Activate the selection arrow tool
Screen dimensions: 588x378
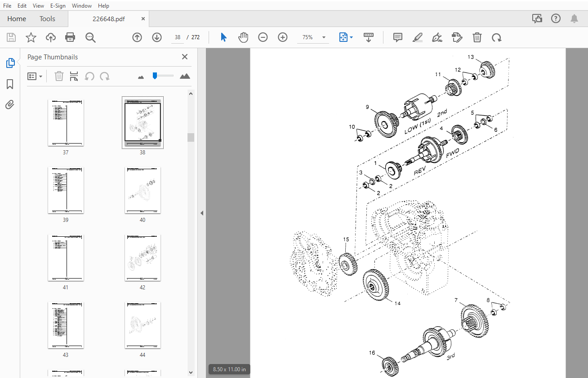tap(223, 37)
